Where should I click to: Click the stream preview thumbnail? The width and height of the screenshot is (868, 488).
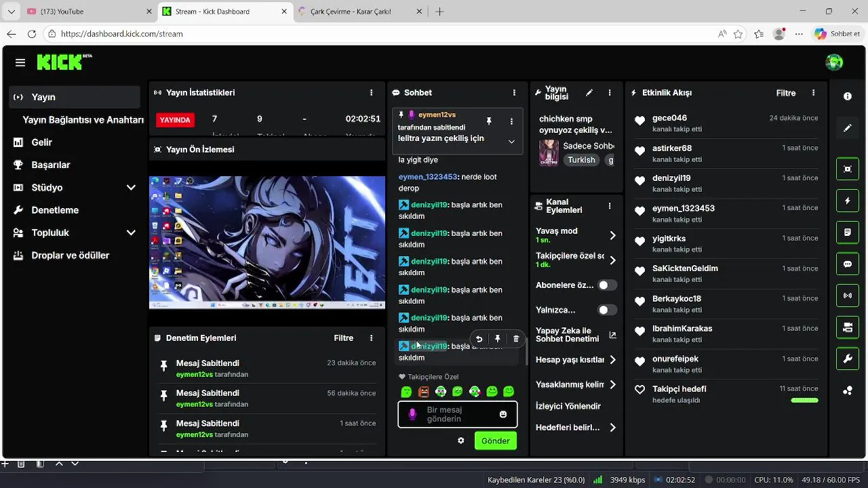[267, 242]
